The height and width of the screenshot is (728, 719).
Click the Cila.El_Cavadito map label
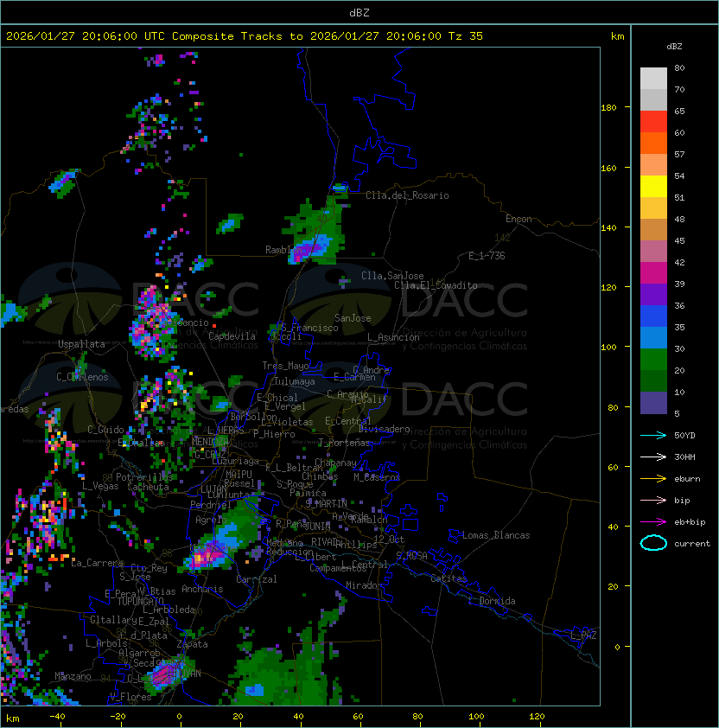[x=436, y=285]
